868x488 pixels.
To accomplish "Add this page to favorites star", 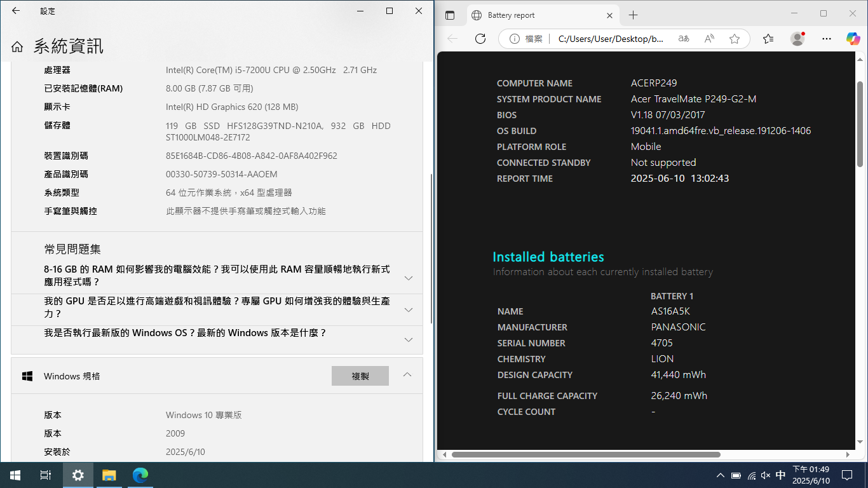I will [x=735, y=39].
